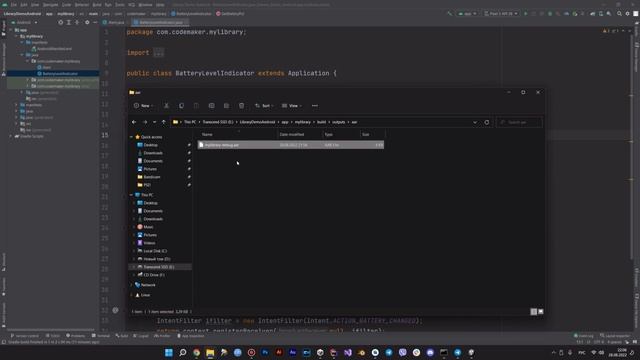Screen dimensions: 640x360
Task: Select BatteryLevelIndicator in the Project tree
Action: click(x=60, y=74)
